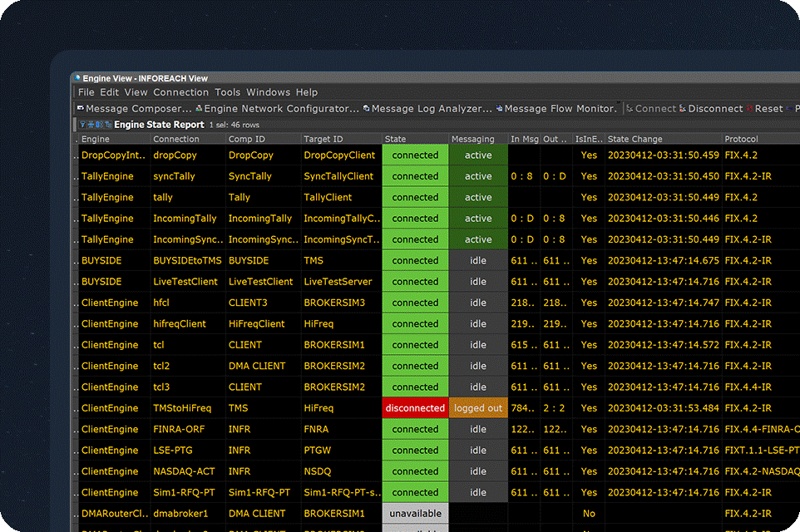Select the hfcl connection cell
The height and width of the screenshot is (532, 800).
coord(188,303)
